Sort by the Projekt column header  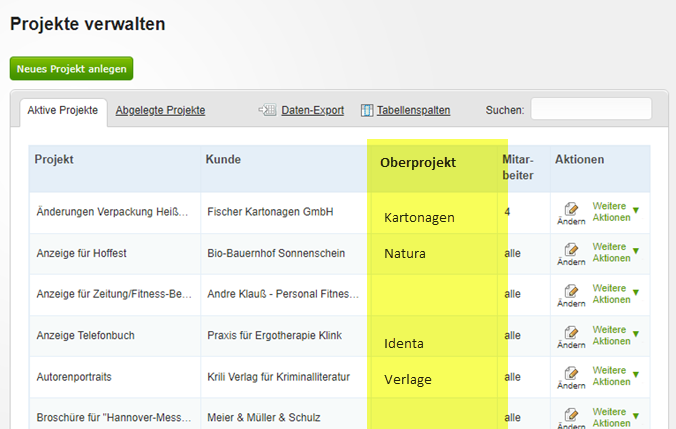[54, 160]
